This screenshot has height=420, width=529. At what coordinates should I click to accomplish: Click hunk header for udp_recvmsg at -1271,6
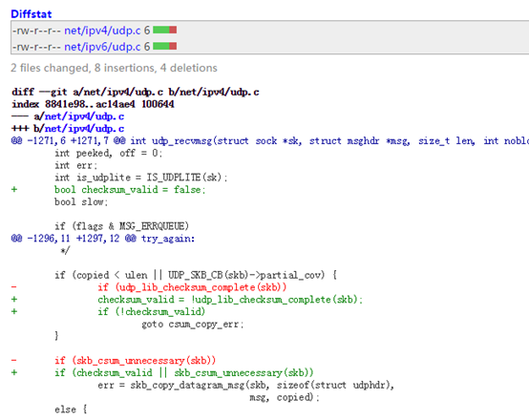point(270,140)
